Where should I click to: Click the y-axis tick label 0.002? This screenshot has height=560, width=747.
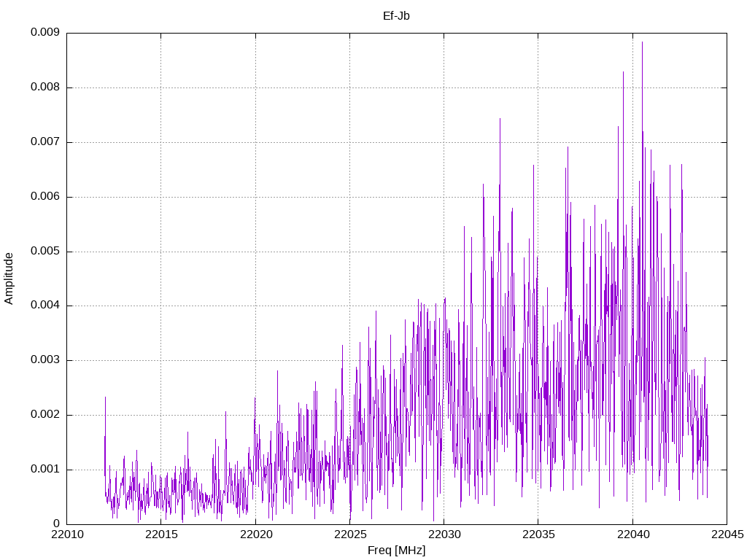coord(44,414)
